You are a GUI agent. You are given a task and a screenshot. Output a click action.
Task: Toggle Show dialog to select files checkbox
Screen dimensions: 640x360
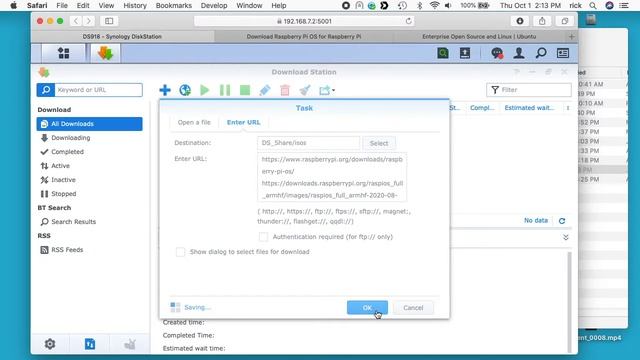tap(180, 252)
